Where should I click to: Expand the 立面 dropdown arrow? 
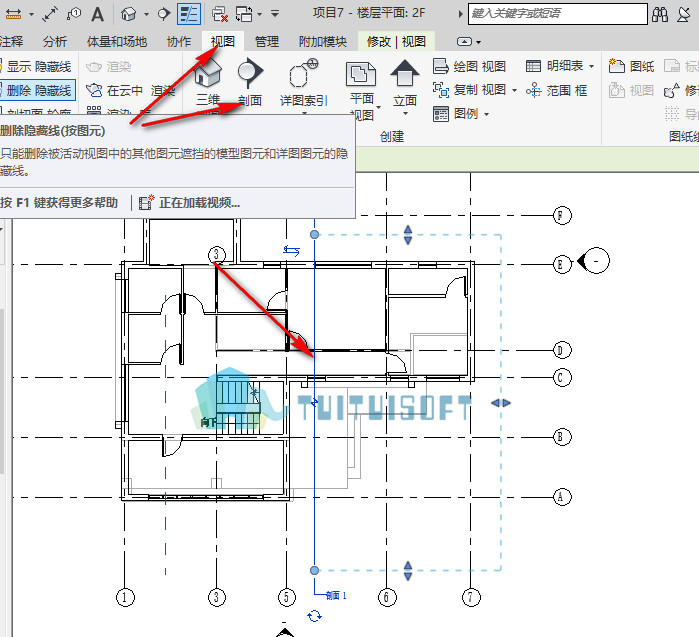click(x=405, y=114)
